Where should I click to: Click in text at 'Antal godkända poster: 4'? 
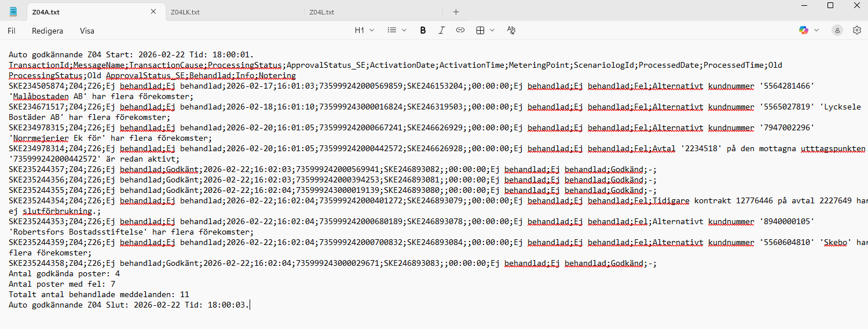64,273
